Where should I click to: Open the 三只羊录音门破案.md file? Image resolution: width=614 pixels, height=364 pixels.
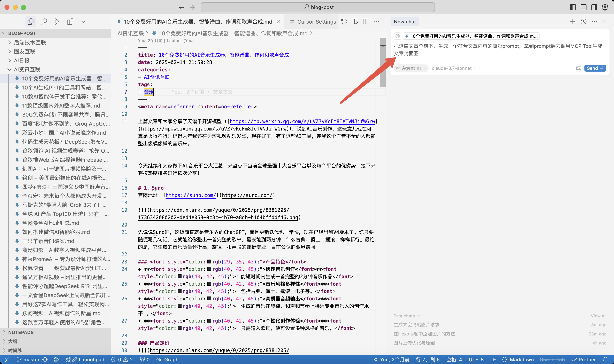tap(48, 241)
